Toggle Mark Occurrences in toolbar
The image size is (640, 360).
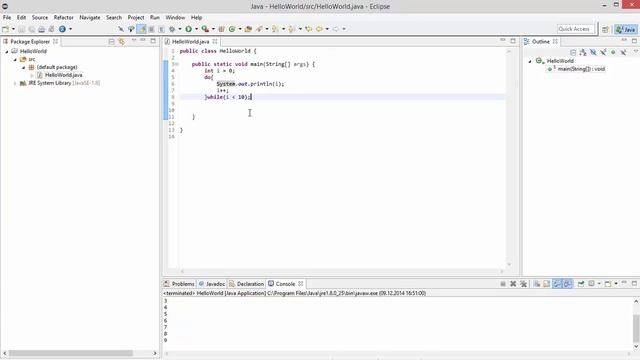pyautogui.click(x=141, y=29)
